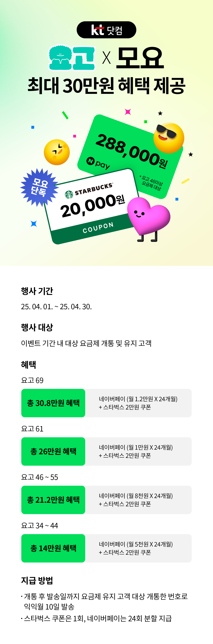Click the green 288,000원 Npay card
The image size is (213, 644).
130,156
